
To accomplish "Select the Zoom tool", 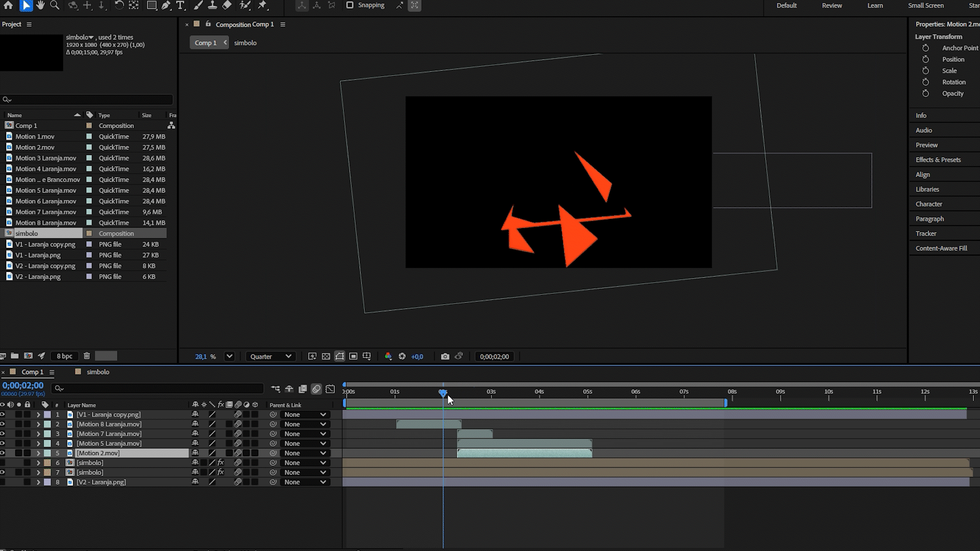I will pyautogui.click(x=55, y=6).
